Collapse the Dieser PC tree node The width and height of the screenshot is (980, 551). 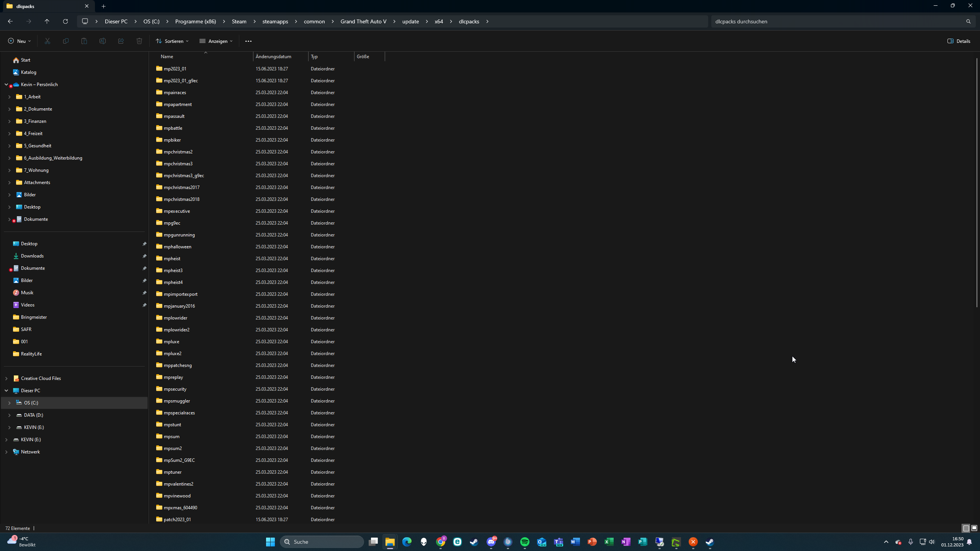[x=6, y=390]
